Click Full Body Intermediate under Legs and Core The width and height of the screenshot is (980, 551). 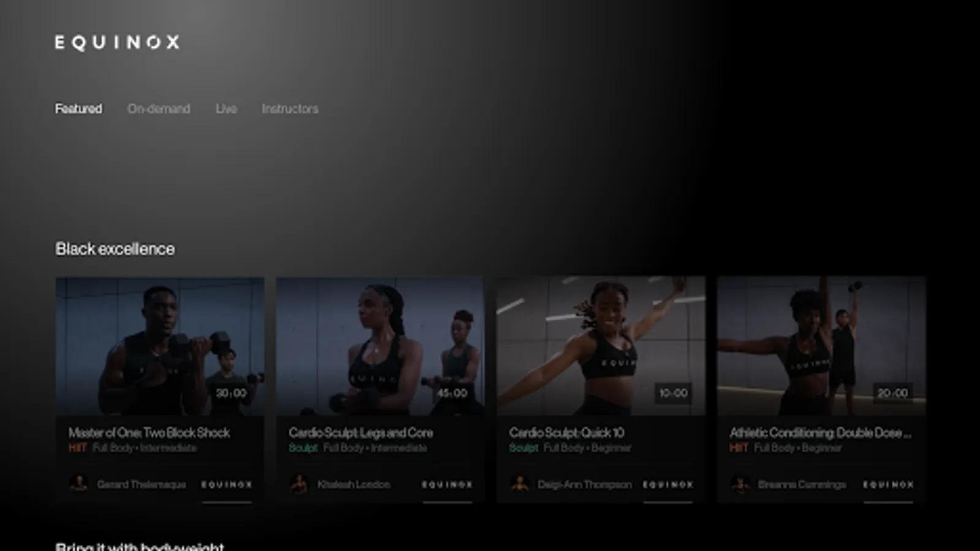click(x=375, y=448)
